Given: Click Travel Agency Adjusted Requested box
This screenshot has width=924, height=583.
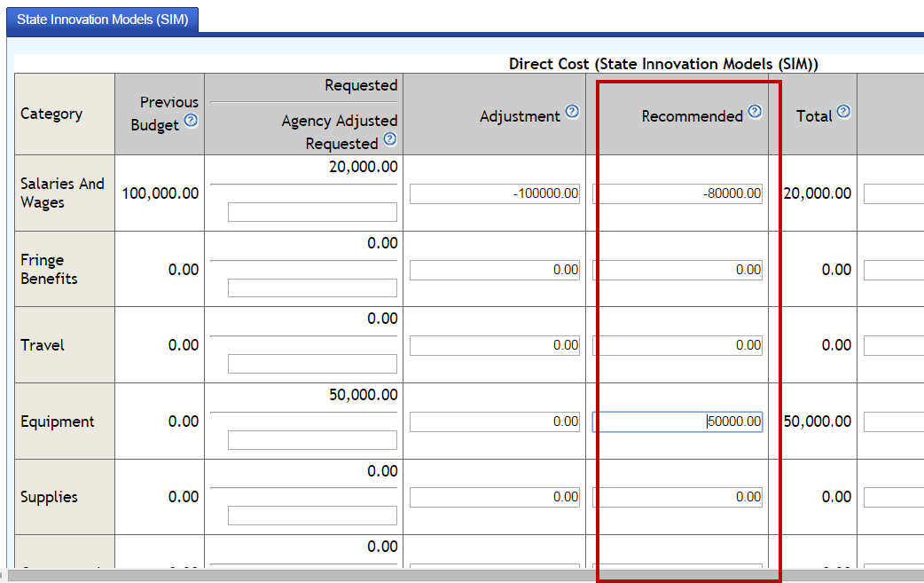Looking at the screenshot, I should pyautogui.click(x=312, y=364).
